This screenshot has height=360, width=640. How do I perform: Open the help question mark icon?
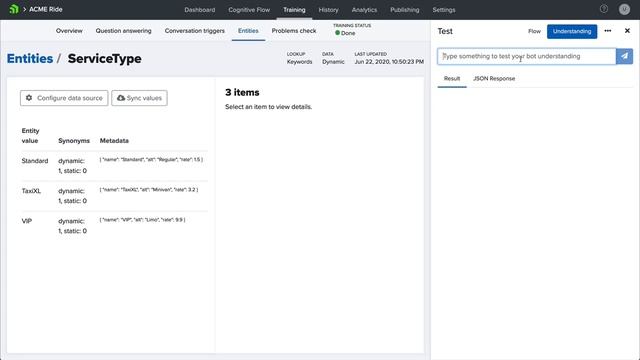coord(604,9)
